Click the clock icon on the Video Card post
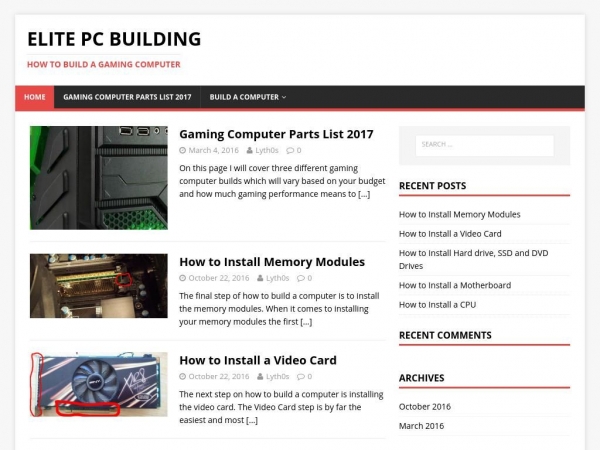600x450 pixels. point(183,377)
